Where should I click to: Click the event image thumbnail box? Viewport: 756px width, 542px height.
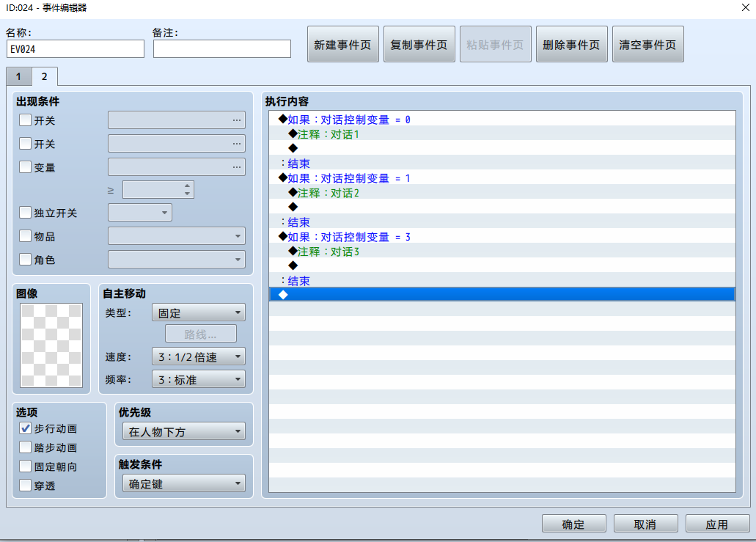click(x=51, y=345)
